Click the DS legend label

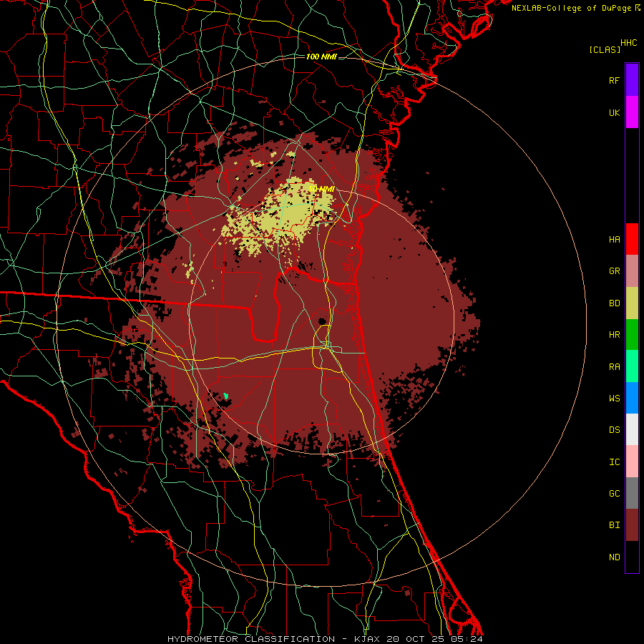coord(614,429)
